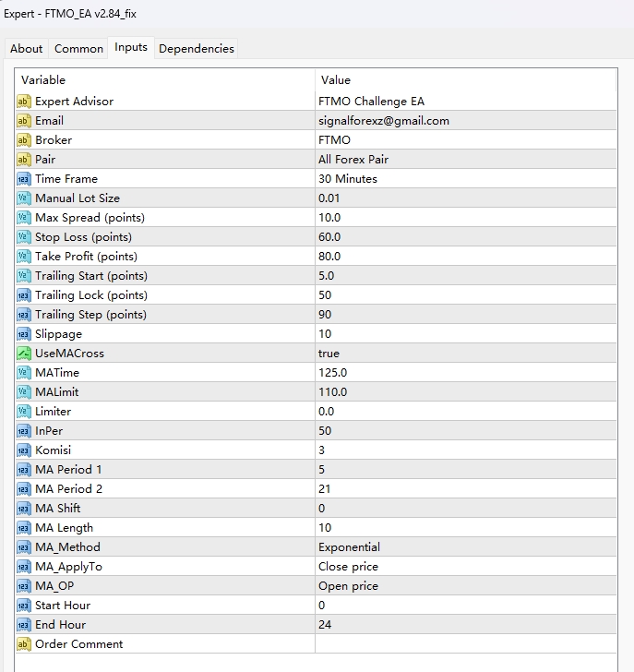Select the Trailing Start value 5.0
This screenshot has width=634, height=672.
(326, 276)
